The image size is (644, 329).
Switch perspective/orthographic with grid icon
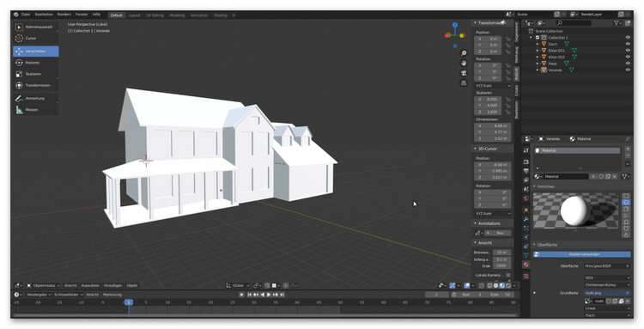(464, 82)
